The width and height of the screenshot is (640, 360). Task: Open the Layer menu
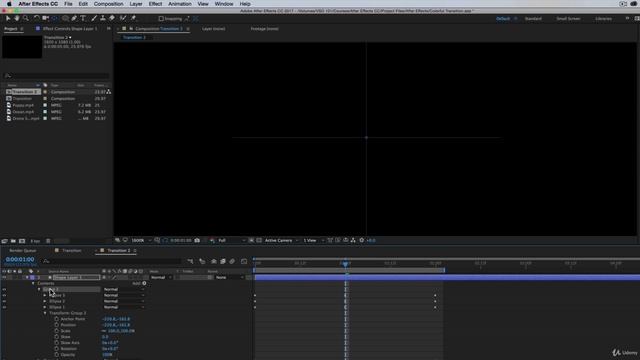(x=136, y=4)
